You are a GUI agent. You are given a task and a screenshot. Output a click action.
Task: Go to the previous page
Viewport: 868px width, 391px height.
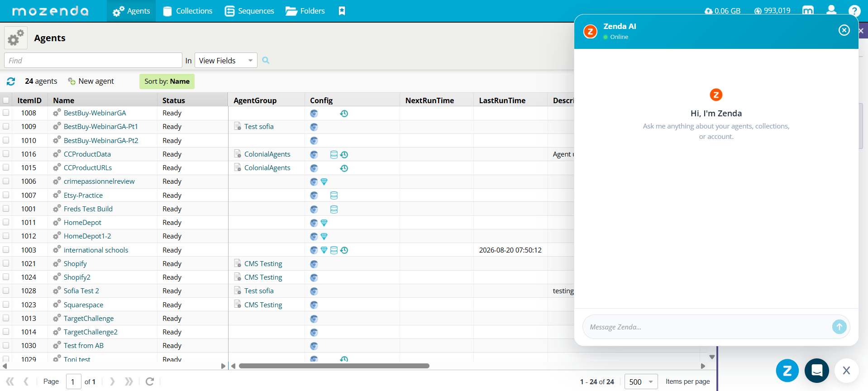pyautogui.click(x=26, y=381)
